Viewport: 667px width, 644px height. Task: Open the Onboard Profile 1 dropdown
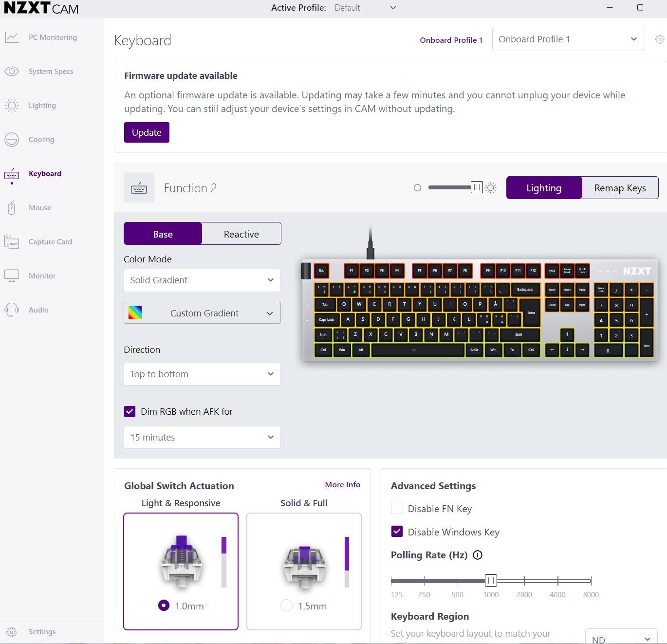pyautogui.click(x=568, y=39)
